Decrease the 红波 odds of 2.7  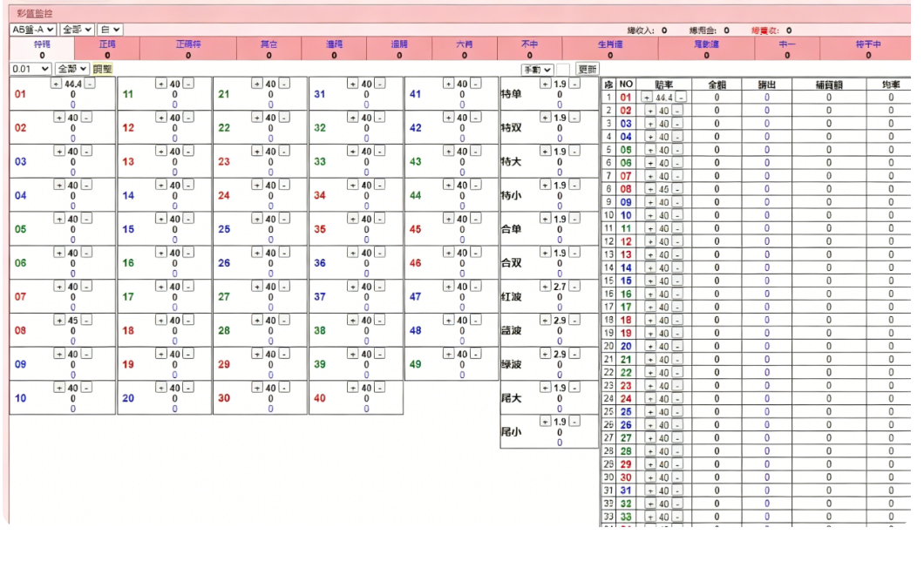coord(574,287)
